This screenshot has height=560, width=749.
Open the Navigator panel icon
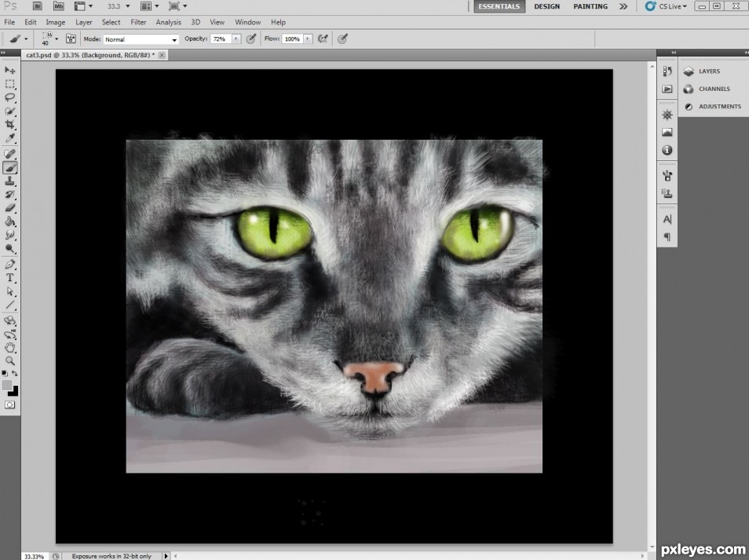667,115
